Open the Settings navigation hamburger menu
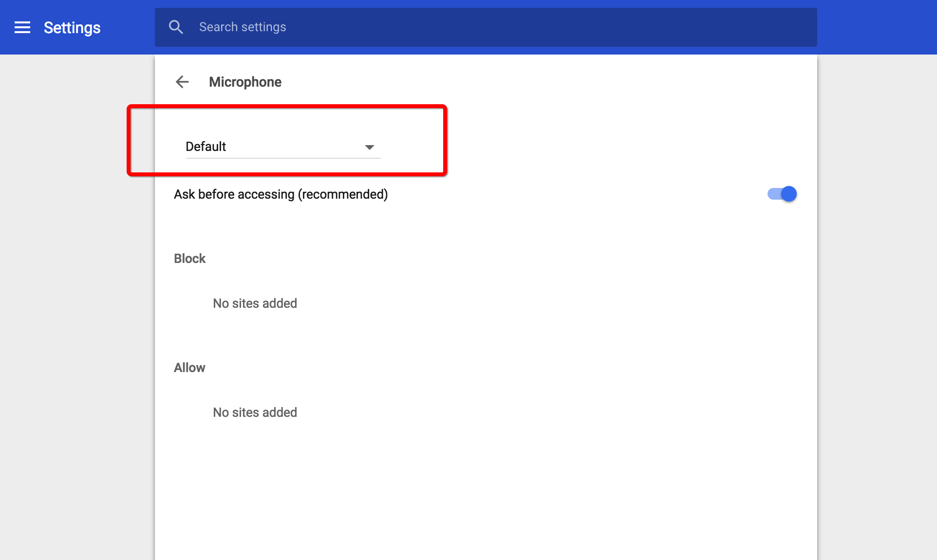Viewport: 937px width, 560px height. coord(22,28)
